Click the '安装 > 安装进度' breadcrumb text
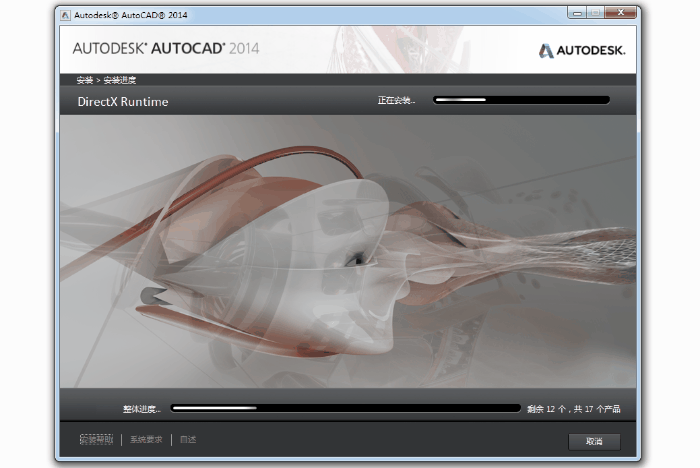The width and height of the screenshot is (700, 468). [106, 80]
